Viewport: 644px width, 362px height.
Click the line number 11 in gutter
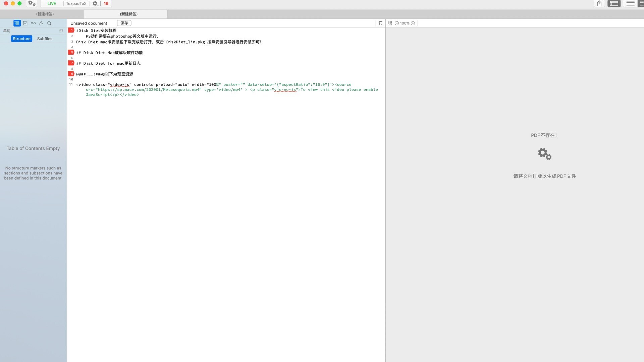pyautogui.click(x=71, y=84)
